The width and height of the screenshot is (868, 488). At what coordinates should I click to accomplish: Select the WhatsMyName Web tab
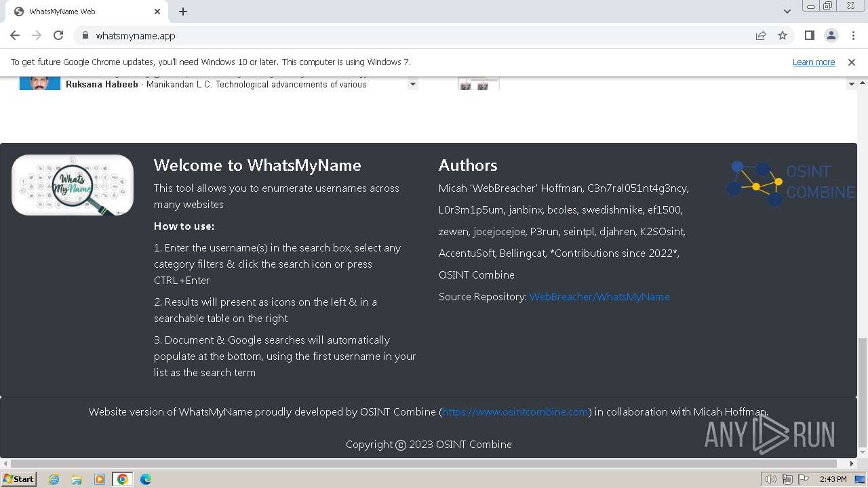[86, 12]
